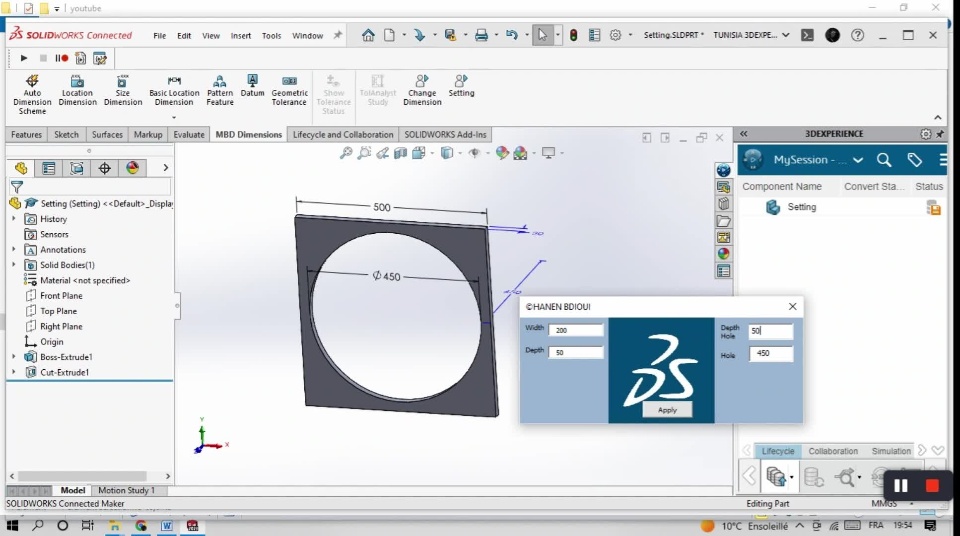Click the Print icon

(481, 36)
